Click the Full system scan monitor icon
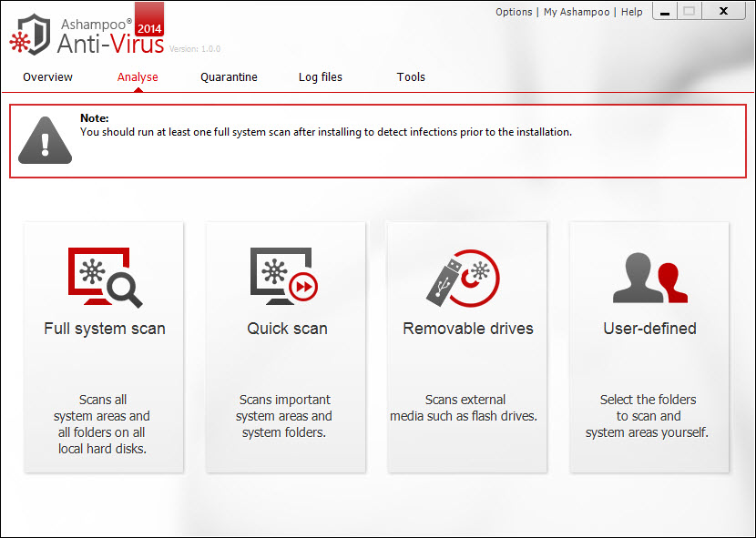 [x=105, y=278]
